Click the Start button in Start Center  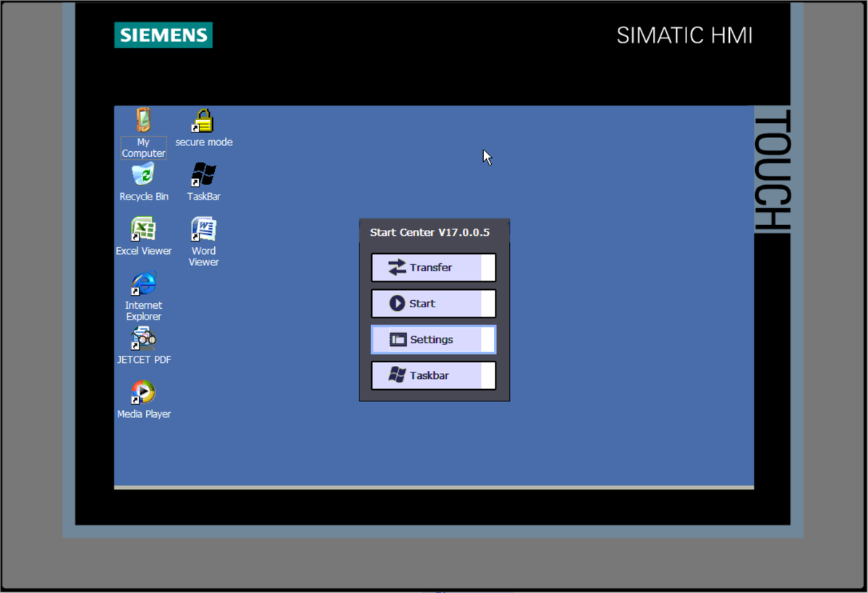pyautogui.click(x=433, y=304)
